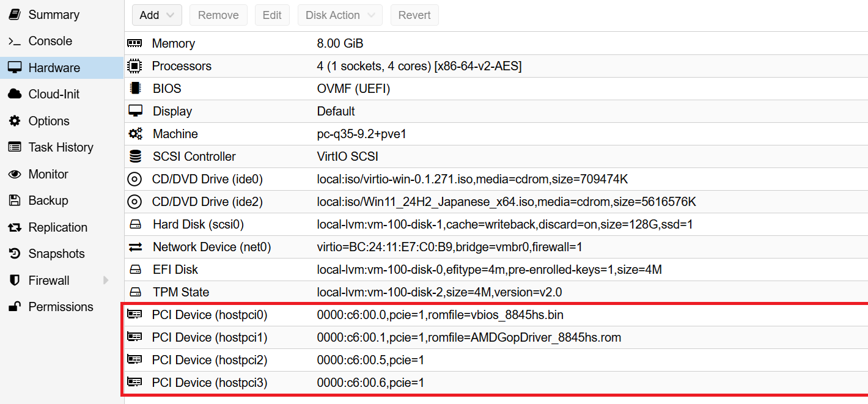Expand the Firewall submenu arrow
The image size is (868, 404).
106,281
